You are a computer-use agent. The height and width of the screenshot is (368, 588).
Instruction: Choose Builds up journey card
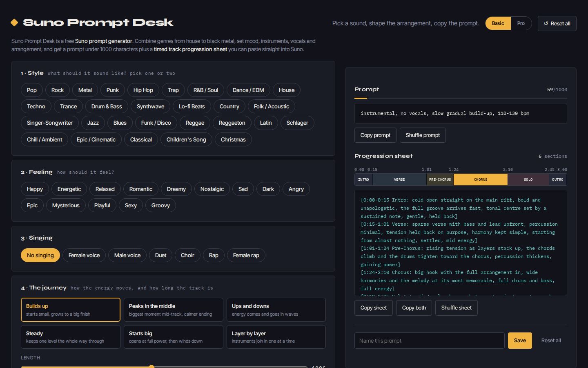[x=71, y=310]
